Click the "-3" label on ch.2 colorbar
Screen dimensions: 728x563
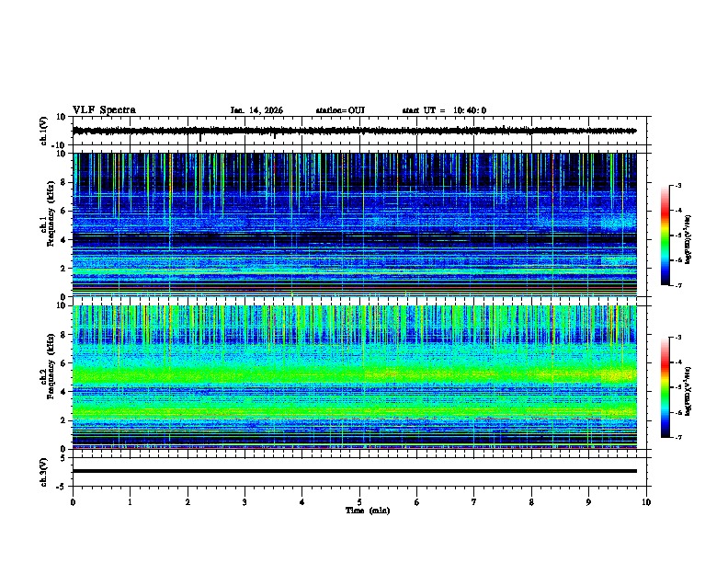tap(677, 338)
